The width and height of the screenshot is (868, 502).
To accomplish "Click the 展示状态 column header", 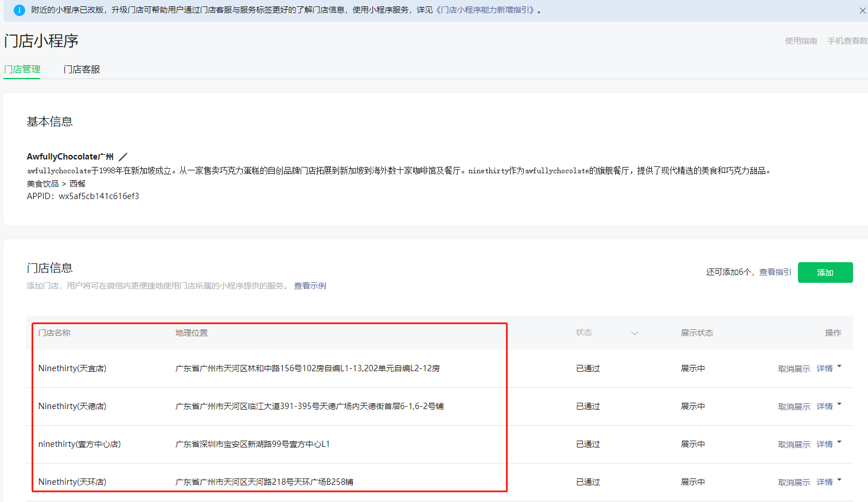I will (x=696, y=333).
